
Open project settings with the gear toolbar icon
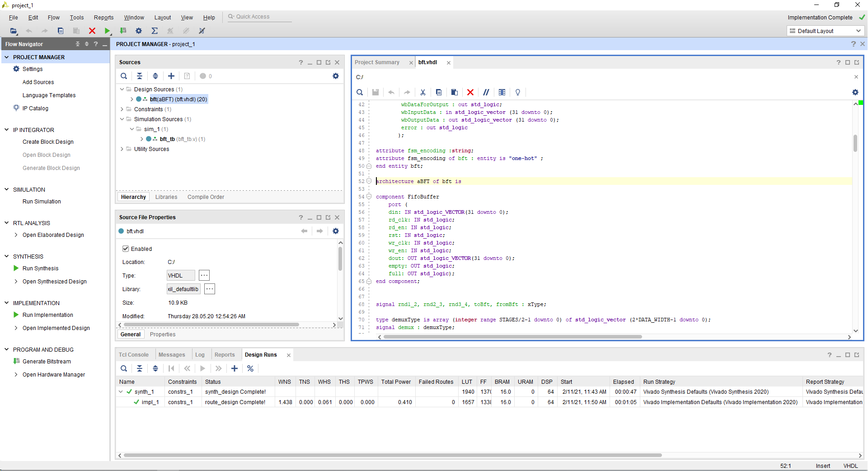(139, 31)
